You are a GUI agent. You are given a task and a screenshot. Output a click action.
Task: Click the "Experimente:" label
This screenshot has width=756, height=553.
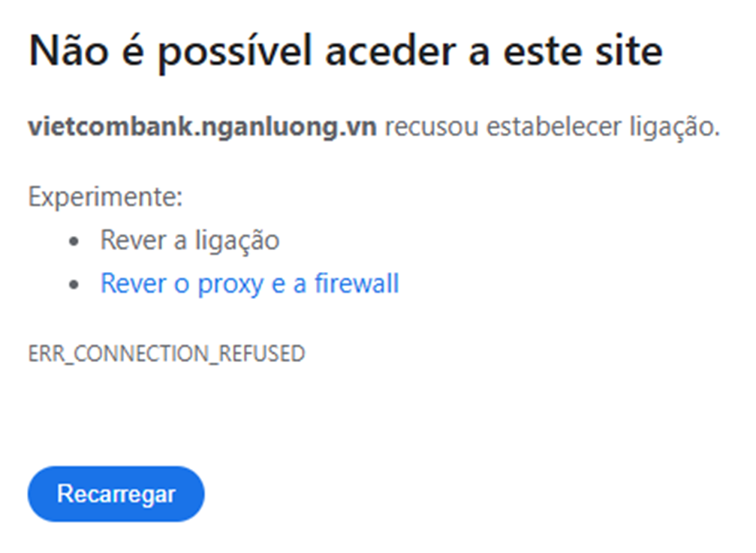(x=106, y=198)
